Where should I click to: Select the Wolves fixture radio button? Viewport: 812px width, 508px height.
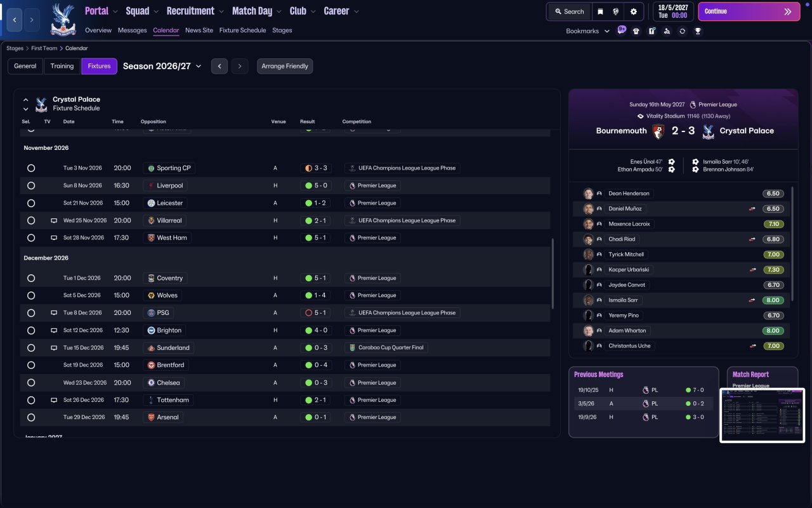point(31,295)
